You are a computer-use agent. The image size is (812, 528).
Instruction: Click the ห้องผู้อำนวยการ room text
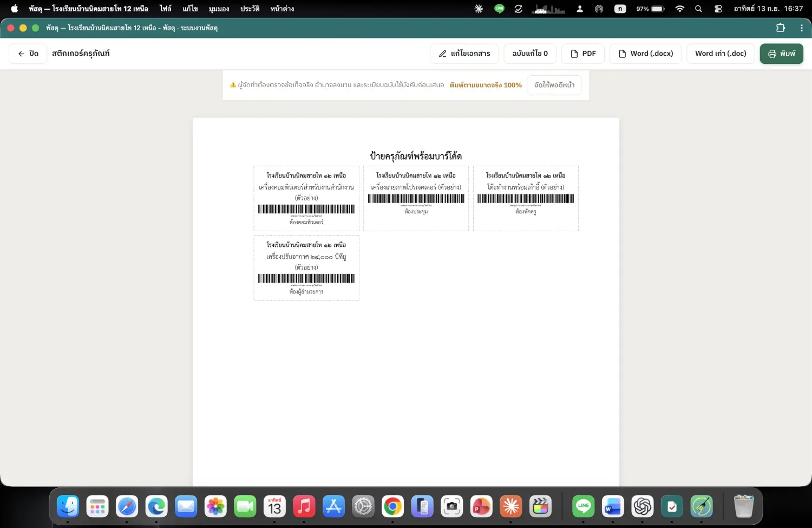pyautogui.click(x=306, y=292)
